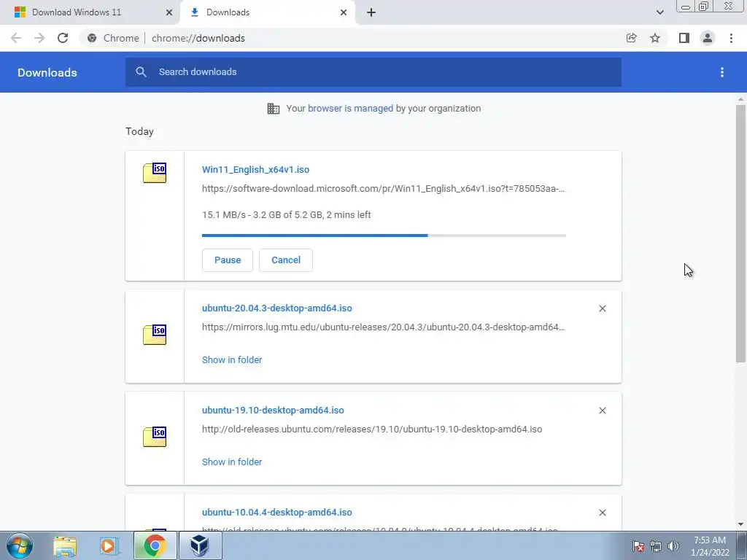The image size is (747, 560).
Task: Click the ubuntu-20.04.3 ISO file icon
Action: click(155, 335)
